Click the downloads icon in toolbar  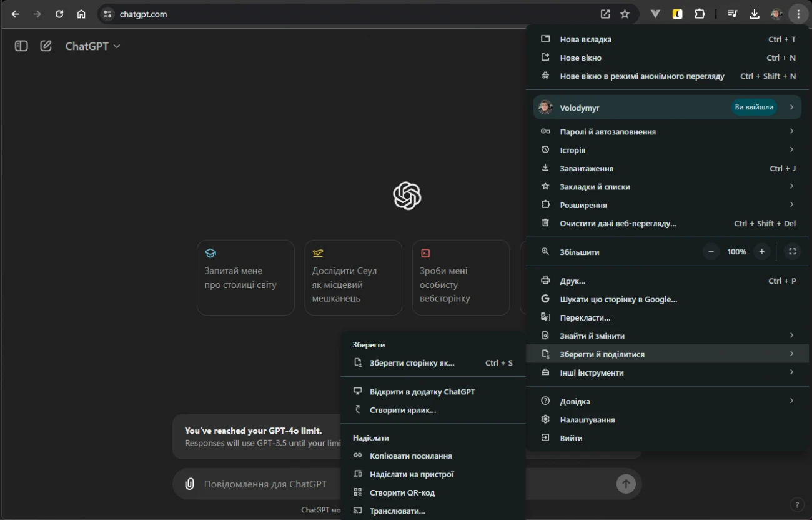point(754,14)
